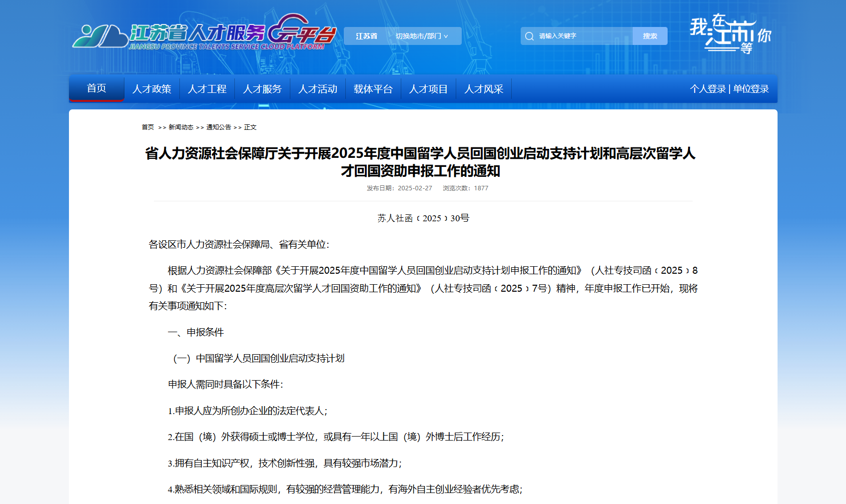Click the 搜索 search button
The width and height of the screenshot is (846, 504).
pyautogui.click(x=650, y=35)
